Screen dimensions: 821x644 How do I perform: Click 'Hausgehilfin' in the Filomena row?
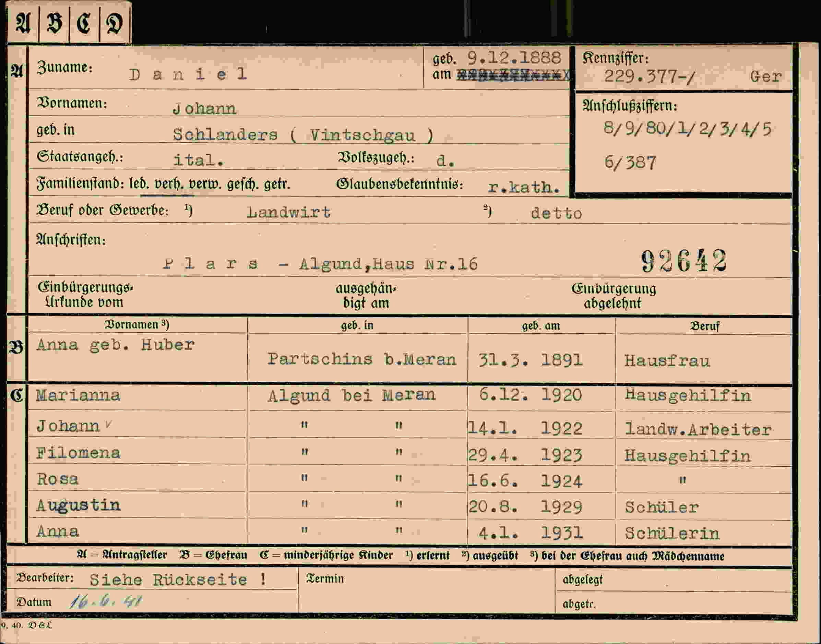688,456
